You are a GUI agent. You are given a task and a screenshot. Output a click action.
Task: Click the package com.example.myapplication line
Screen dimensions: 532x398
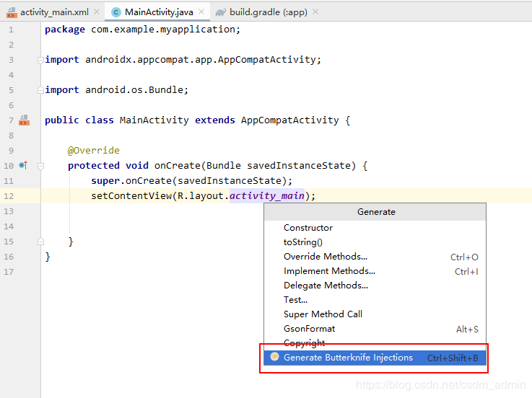[142, 30]
